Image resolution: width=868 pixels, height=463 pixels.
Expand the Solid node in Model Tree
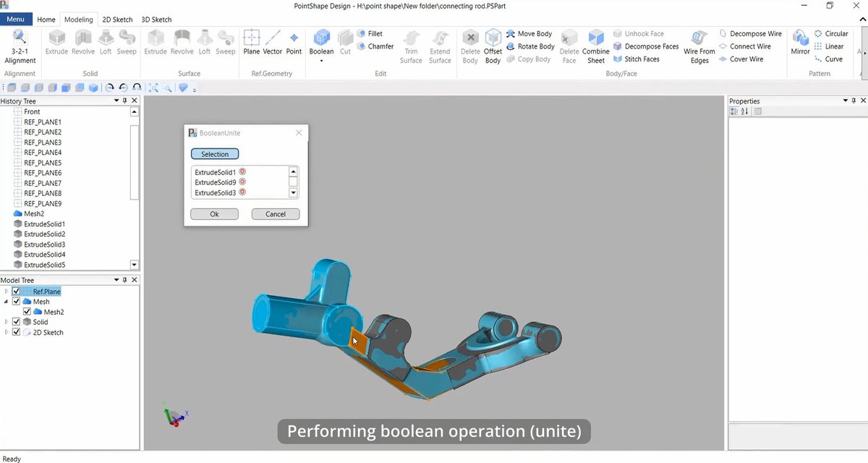tap(7, 322)
